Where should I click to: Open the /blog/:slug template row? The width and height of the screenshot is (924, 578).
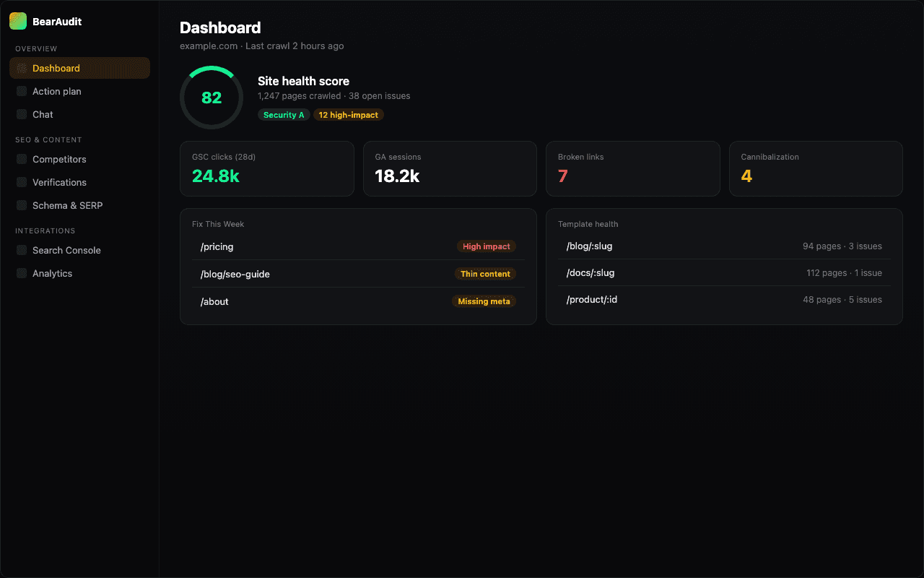tap(724, 246)
